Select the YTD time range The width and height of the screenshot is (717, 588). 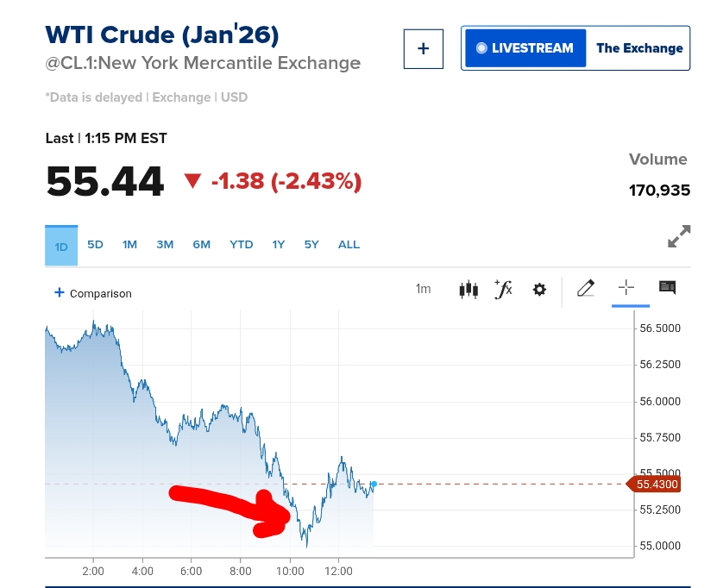coord(242,245)
